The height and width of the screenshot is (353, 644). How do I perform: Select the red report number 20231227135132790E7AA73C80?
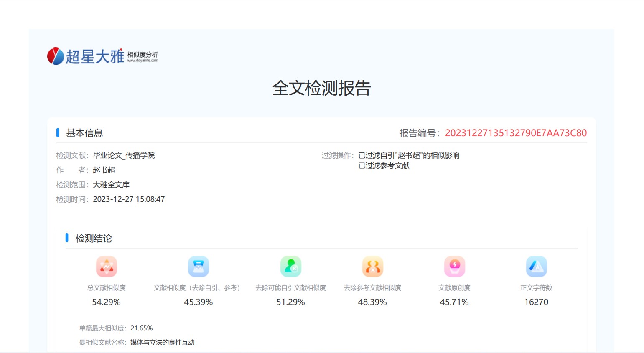(516, 133)
